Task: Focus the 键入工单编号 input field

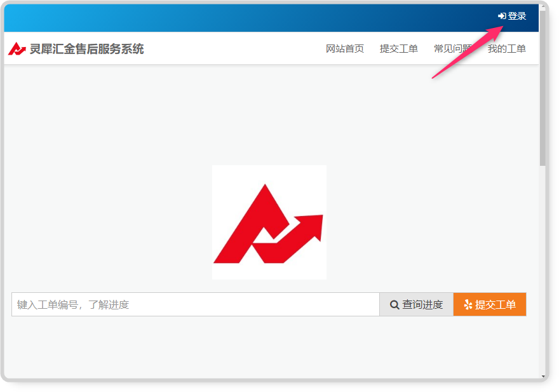Action: [196, 304]
